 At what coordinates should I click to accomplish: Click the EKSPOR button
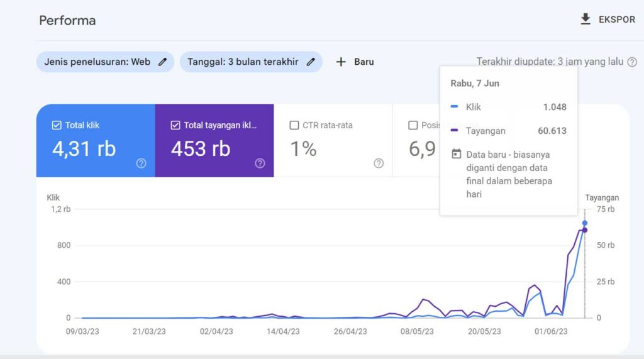point(616,19)
